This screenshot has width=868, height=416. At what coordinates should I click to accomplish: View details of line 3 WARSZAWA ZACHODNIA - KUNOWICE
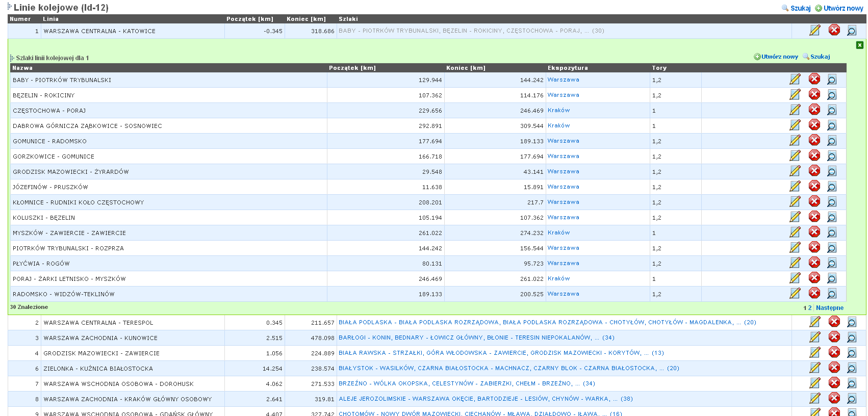(851, 337)
